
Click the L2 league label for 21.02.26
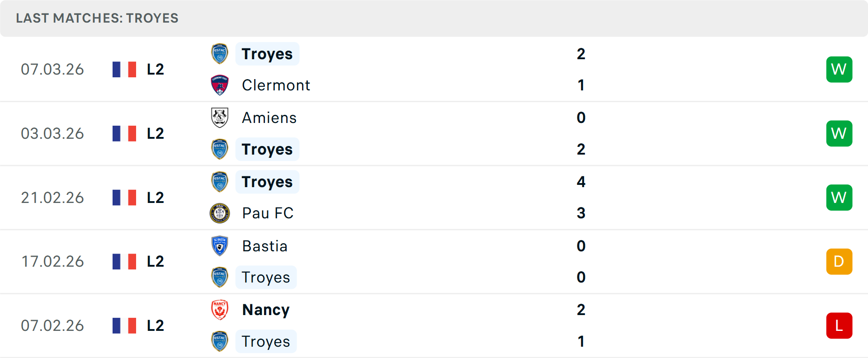(156, 198)
